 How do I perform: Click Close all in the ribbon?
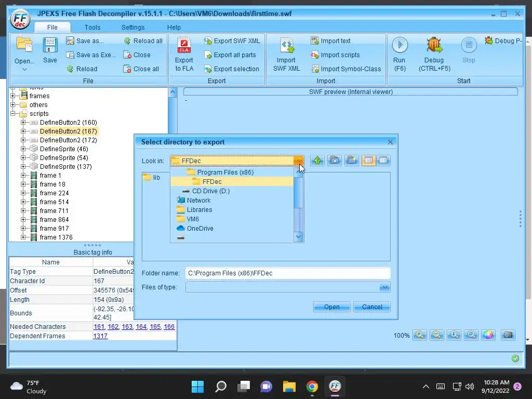(141, 69)
